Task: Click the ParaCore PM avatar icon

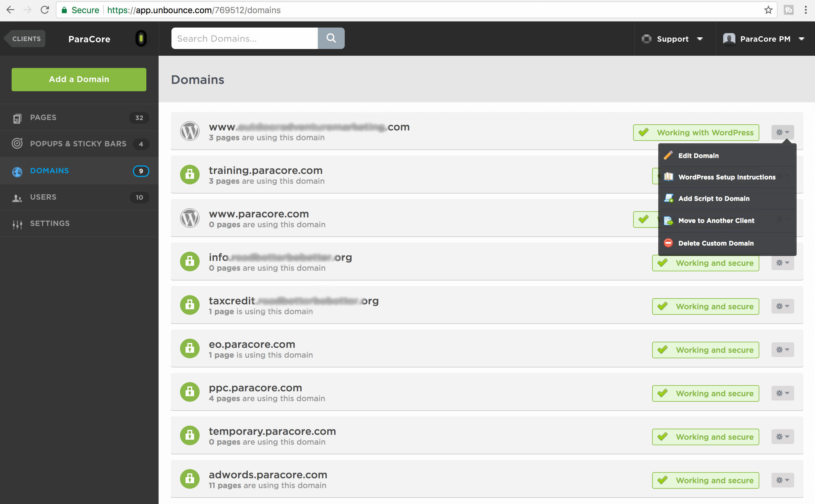Action: click(729, 39)
